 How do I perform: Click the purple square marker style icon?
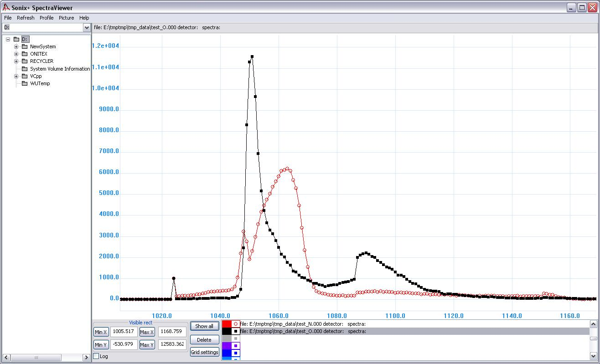(235, 346)
